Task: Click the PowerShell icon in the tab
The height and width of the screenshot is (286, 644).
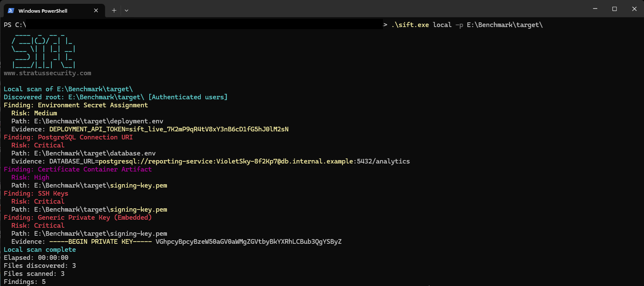Action: (x=11, y=11)
